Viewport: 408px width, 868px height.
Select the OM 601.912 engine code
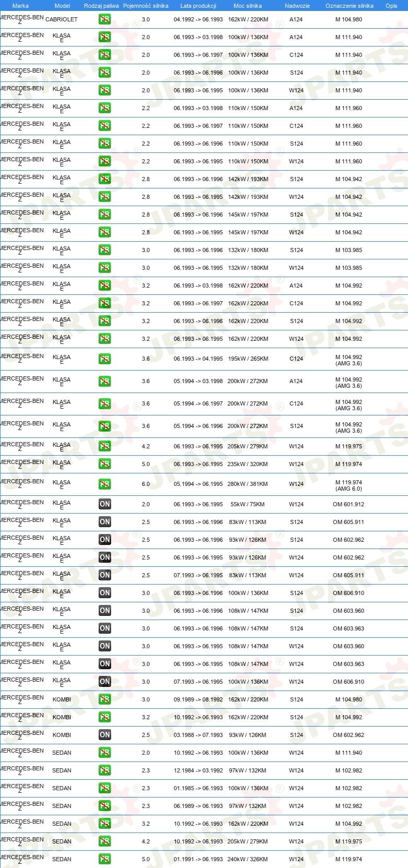pyautogui.click(x=349, y=504)
